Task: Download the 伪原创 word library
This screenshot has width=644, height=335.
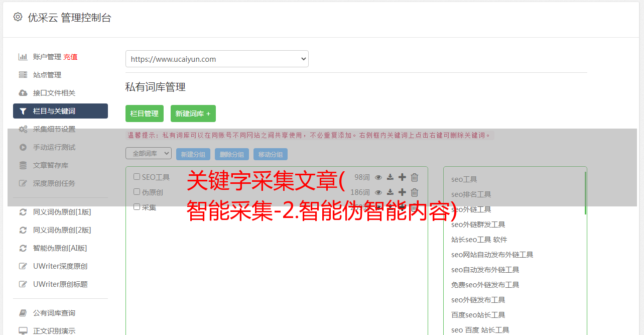Action: [390, 192]
